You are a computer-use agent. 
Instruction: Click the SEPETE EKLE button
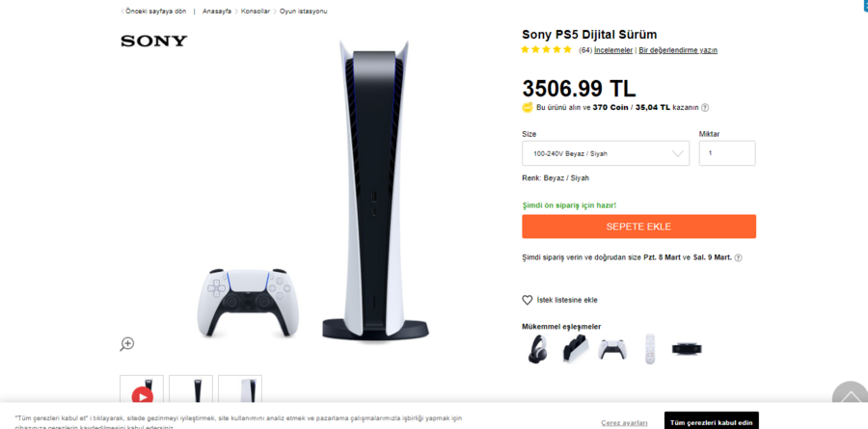[x=638, y=227]
